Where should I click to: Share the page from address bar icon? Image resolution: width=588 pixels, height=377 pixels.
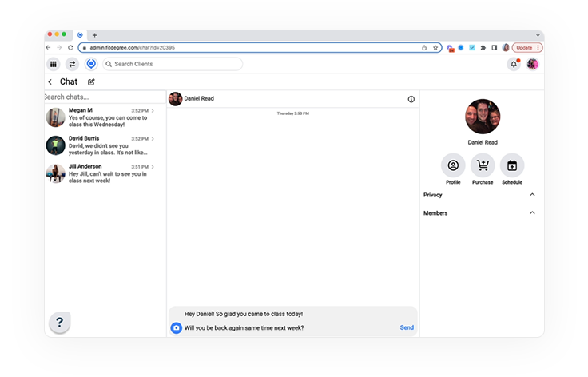coord(424,48)
